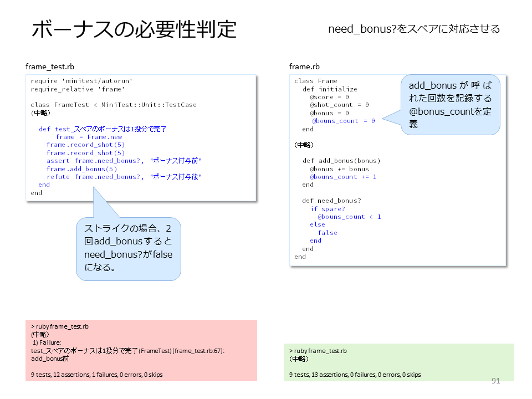
Task: Click the failure line containing [frame_test.rb:67]
Action: [x=127, y=350]
